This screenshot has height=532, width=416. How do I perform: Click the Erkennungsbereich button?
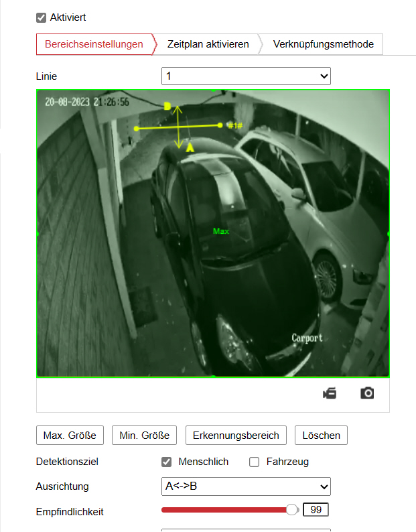[x=236, y=436]
